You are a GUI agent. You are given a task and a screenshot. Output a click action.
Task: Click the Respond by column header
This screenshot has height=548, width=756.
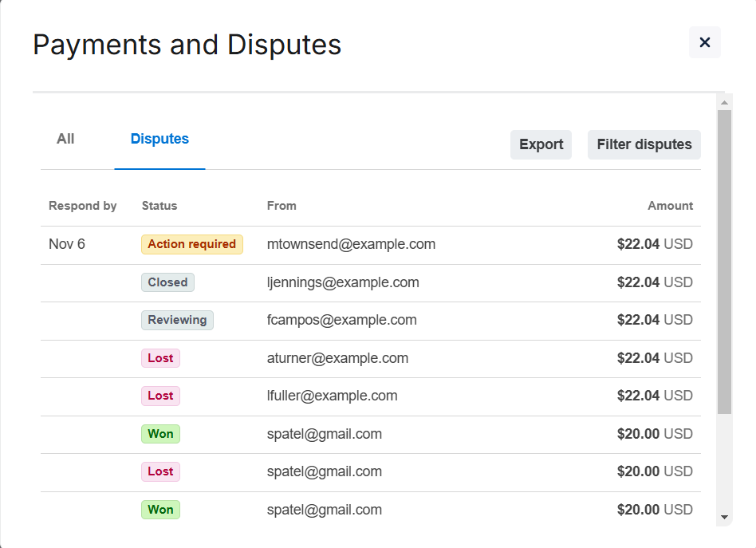click(82, 206)
